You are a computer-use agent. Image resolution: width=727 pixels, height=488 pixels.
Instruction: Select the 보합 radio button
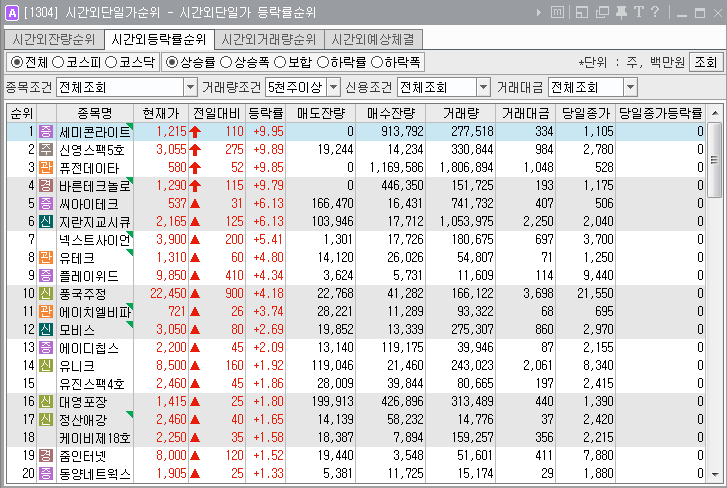coord(280,62)
